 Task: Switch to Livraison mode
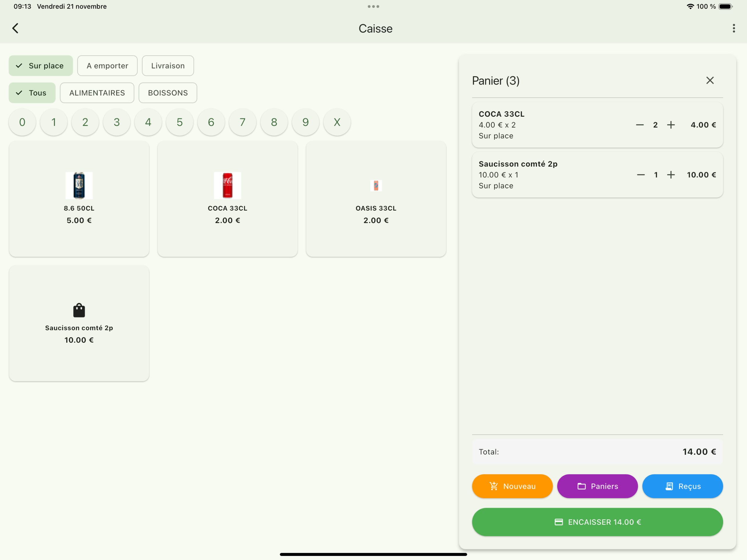tap(168, 66)
